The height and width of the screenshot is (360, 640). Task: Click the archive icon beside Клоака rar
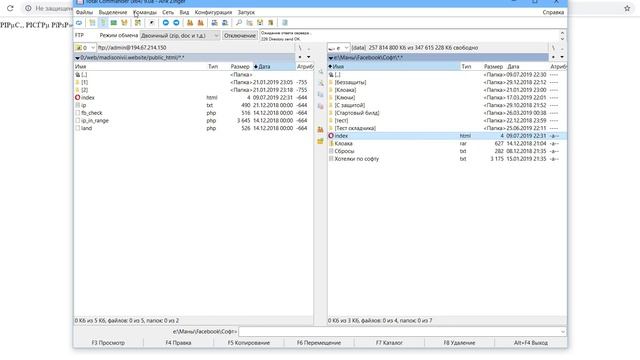pos(331,143)
